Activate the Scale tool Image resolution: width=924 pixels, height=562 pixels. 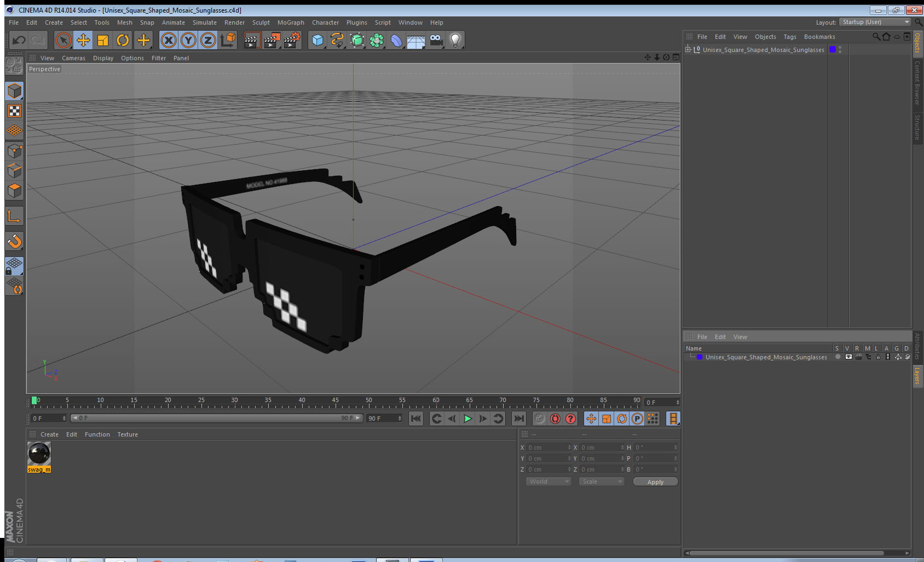click(x=103, y=40)
